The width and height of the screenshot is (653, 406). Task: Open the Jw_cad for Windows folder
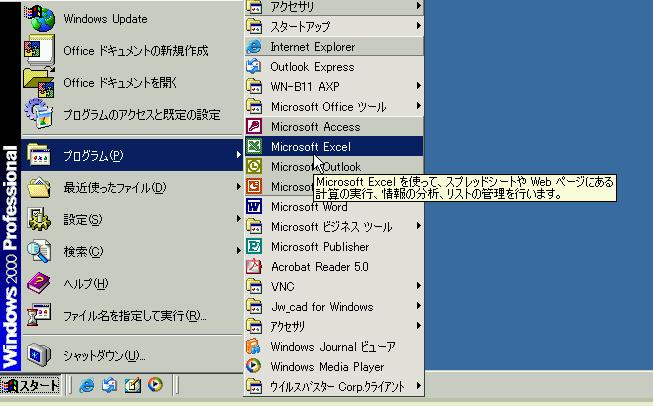tap(334, 306)
